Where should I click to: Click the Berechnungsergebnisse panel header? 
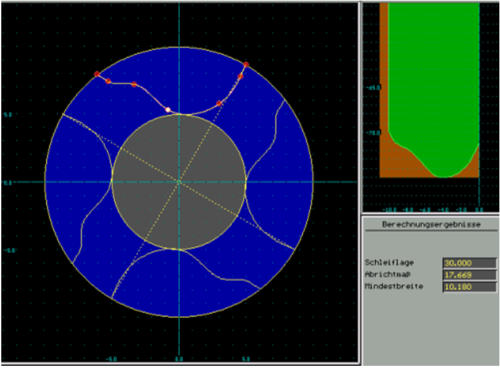pyautogui.click(x=431, y=224)
